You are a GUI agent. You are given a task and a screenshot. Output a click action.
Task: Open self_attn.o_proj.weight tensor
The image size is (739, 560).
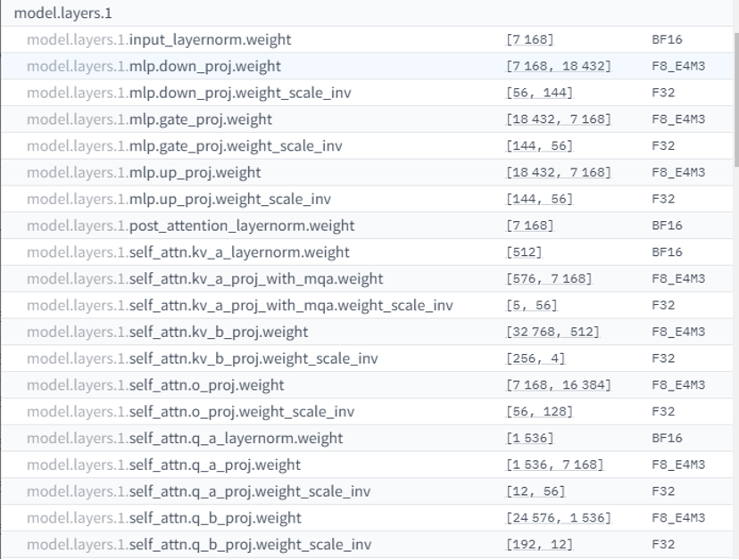coord(367,385)
